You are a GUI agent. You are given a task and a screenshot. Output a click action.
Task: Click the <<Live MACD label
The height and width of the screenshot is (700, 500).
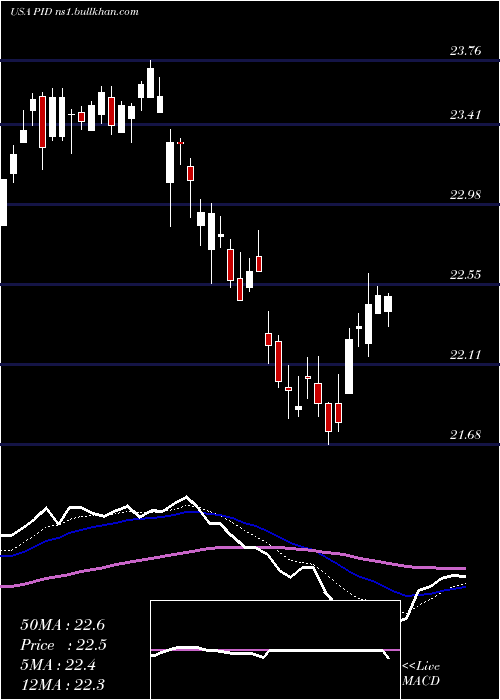(421, 673)
